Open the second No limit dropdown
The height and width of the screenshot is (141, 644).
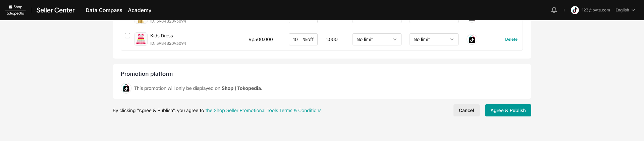pyautogui.click(x=434, y=39)
